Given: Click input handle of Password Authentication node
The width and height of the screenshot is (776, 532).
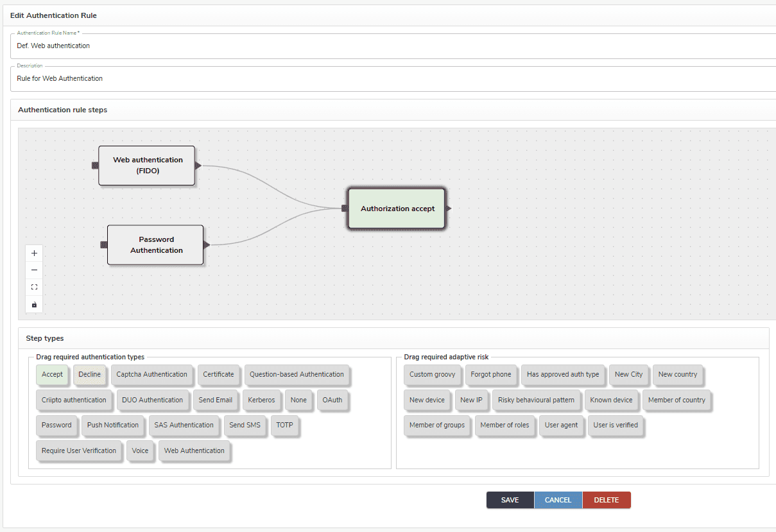Looking at the screenshot, I should coord(103,245).
